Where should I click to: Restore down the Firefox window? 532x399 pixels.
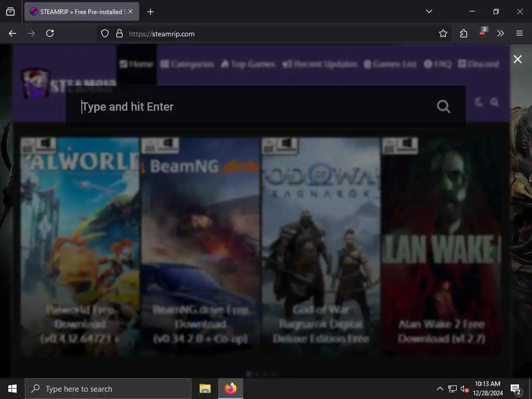496,11
